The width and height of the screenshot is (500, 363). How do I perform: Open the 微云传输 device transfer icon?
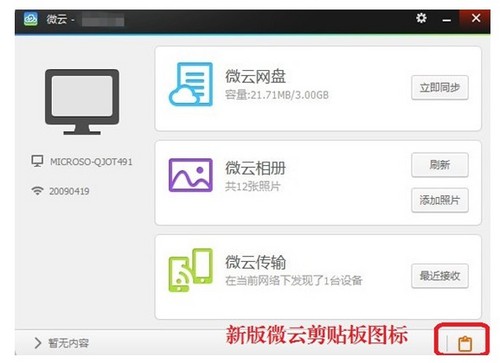[191, 270]
